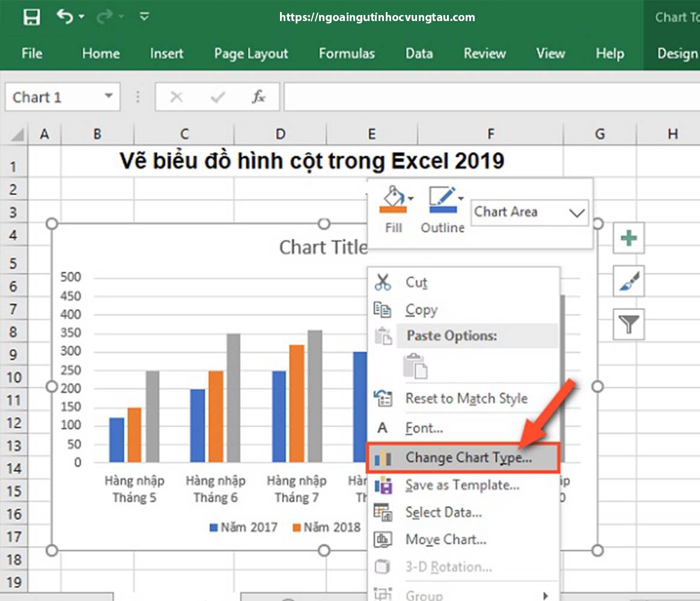The width and height of the screenshot is (700, 601).
Task: Open Chart Filters with the funnel icon
Action: [628, 324]
